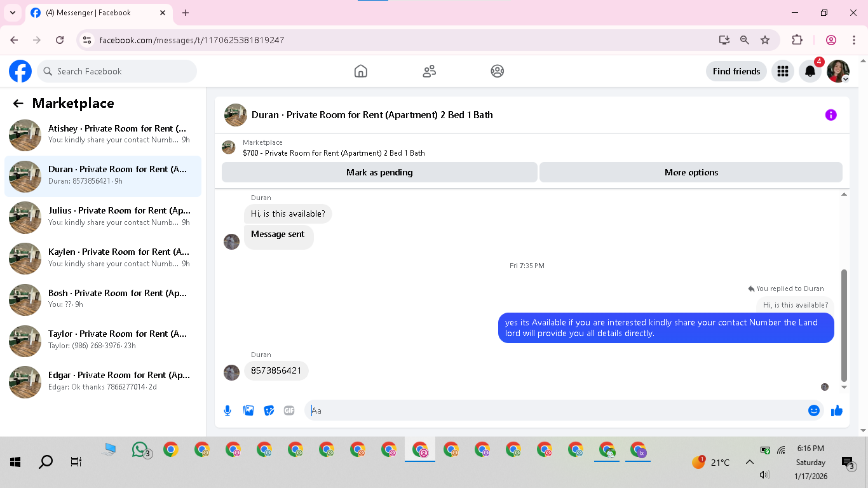Open Edgar Private Room conversation
This screenshot has height=488, width=868.
click(x=103, y=383)
